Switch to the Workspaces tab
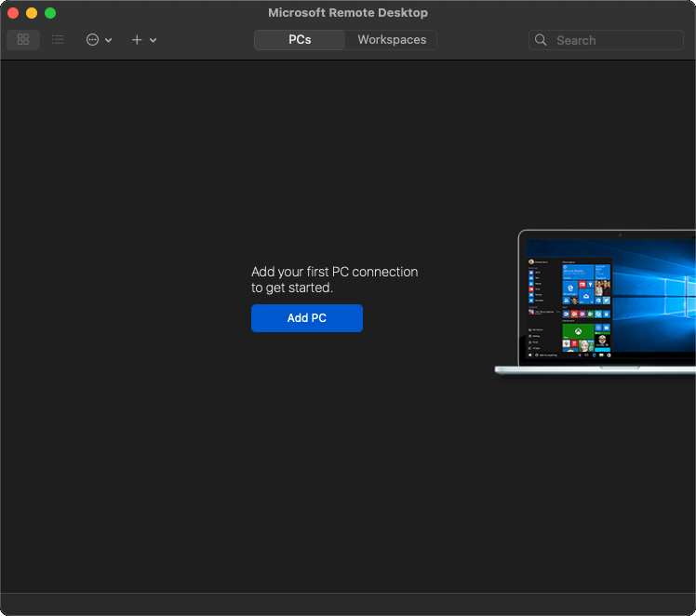Screen dimensions: 696x616 [392, 40]
